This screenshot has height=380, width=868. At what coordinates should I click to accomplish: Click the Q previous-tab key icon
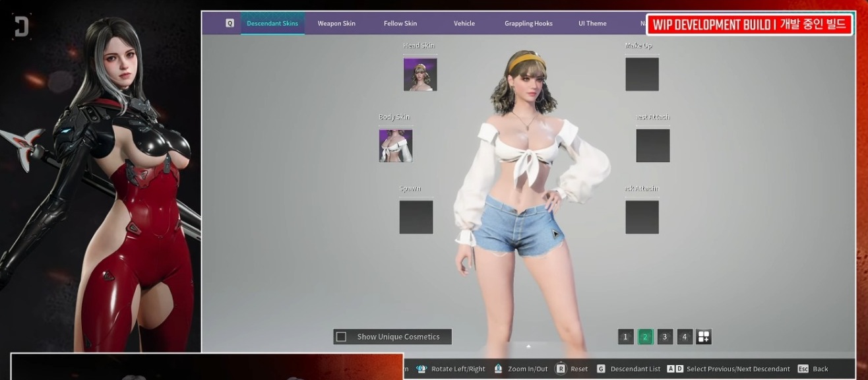point(230,23)
